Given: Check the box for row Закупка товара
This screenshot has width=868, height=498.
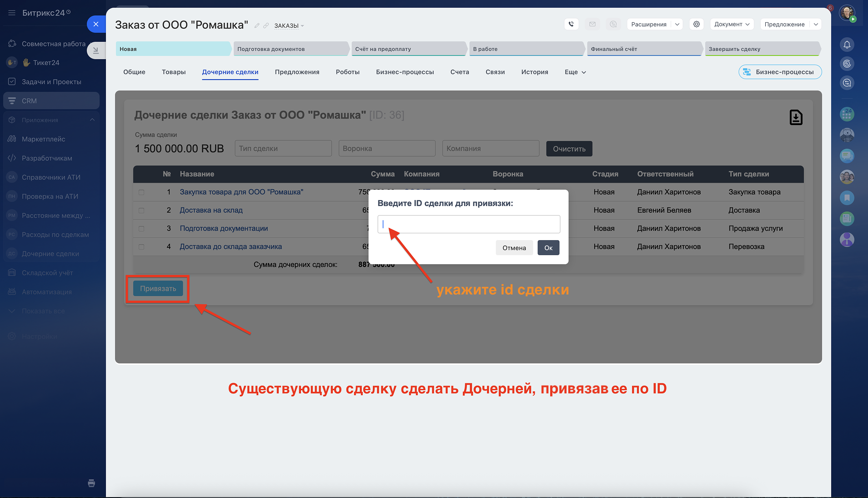Looking at the screenshot, I should 141,192.
